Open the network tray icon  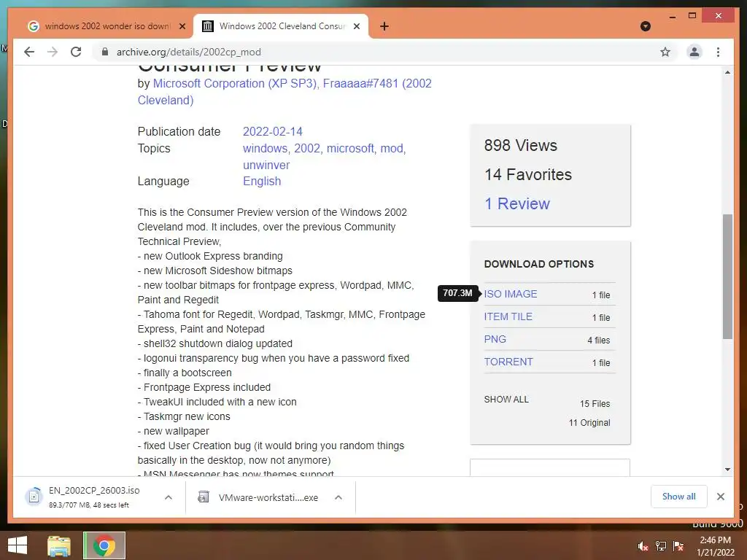coord(661,546)
